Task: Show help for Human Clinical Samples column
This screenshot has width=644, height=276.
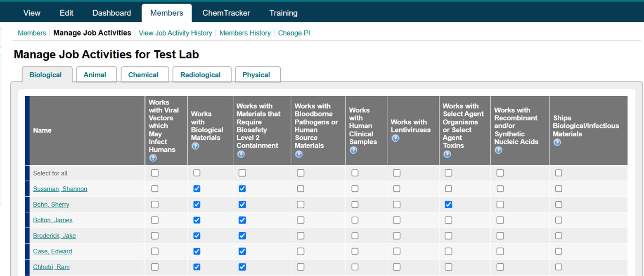Action: pyautogui.click(x=353, y=150)
